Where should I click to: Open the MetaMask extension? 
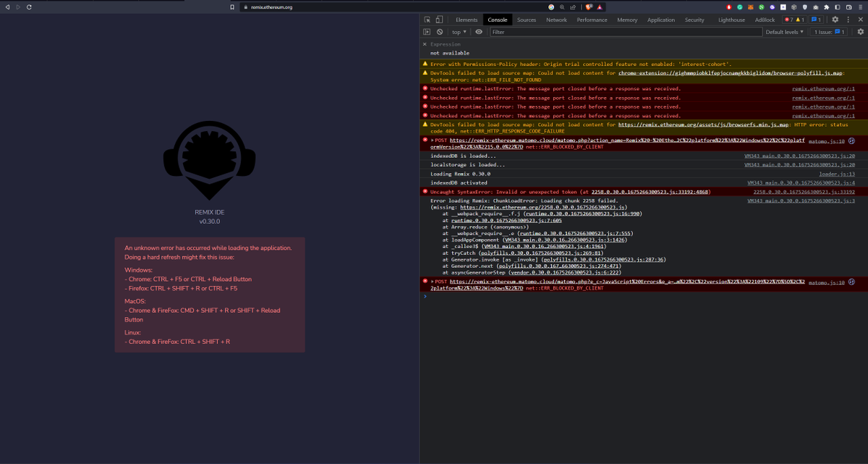tap(751, 7)
